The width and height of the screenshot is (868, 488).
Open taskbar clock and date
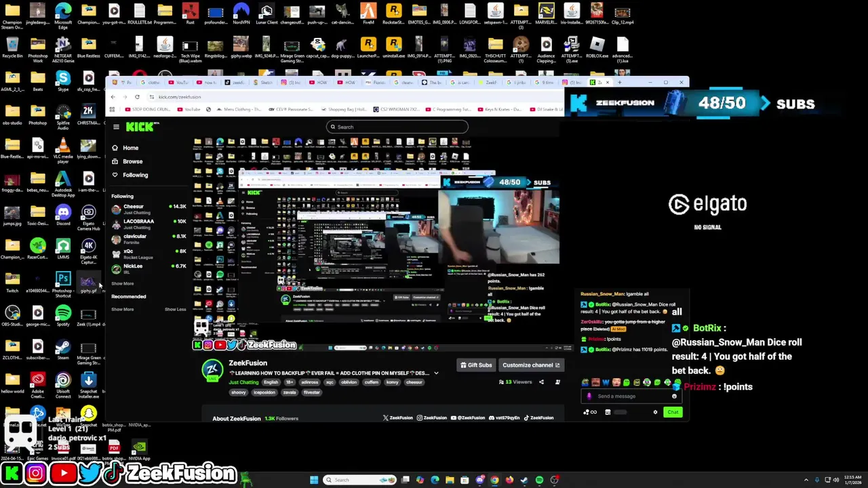pos(852,480)
